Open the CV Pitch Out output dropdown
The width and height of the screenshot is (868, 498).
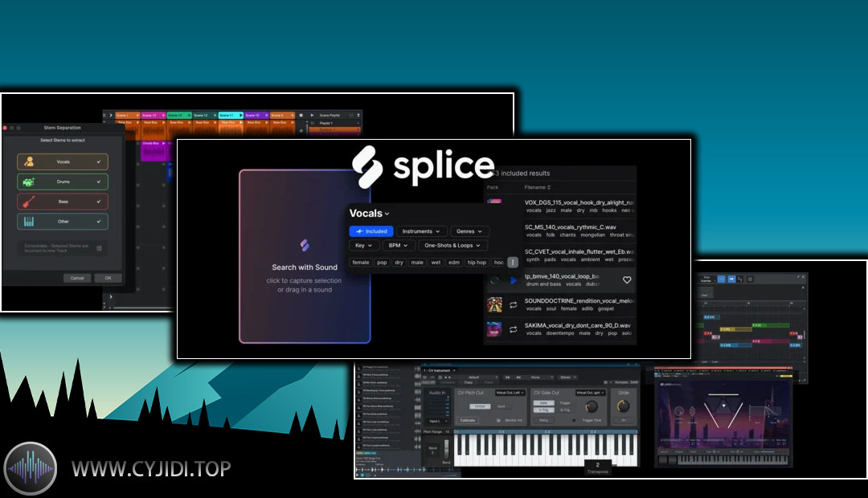click(x=510, y=393)
